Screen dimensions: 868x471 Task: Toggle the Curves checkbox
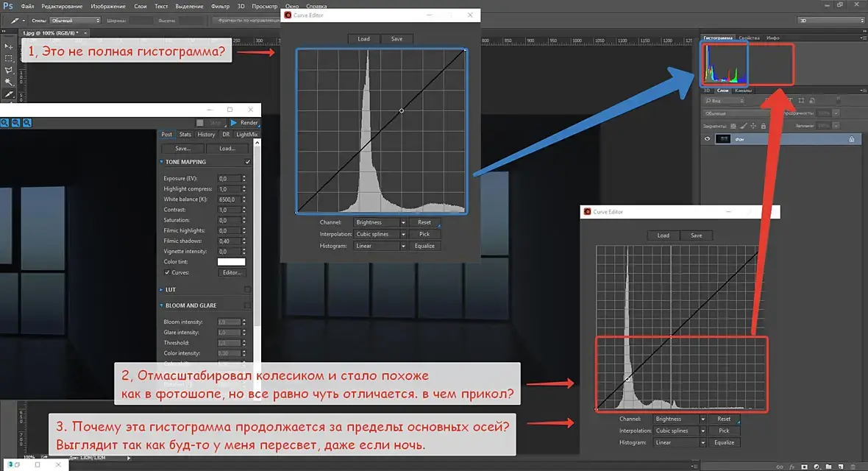[167, 272]
